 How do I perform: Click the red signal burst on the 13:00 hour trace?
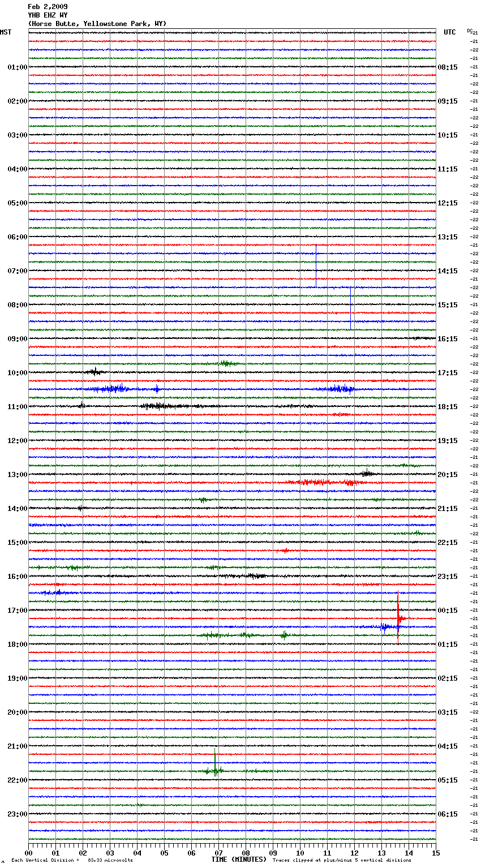pyautogui.click(x=324, y=483)
